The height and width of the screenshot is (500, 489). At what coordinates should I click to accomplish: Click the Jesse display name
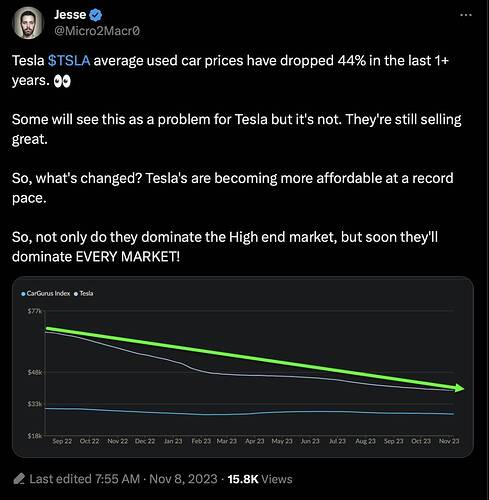point(70,14)
